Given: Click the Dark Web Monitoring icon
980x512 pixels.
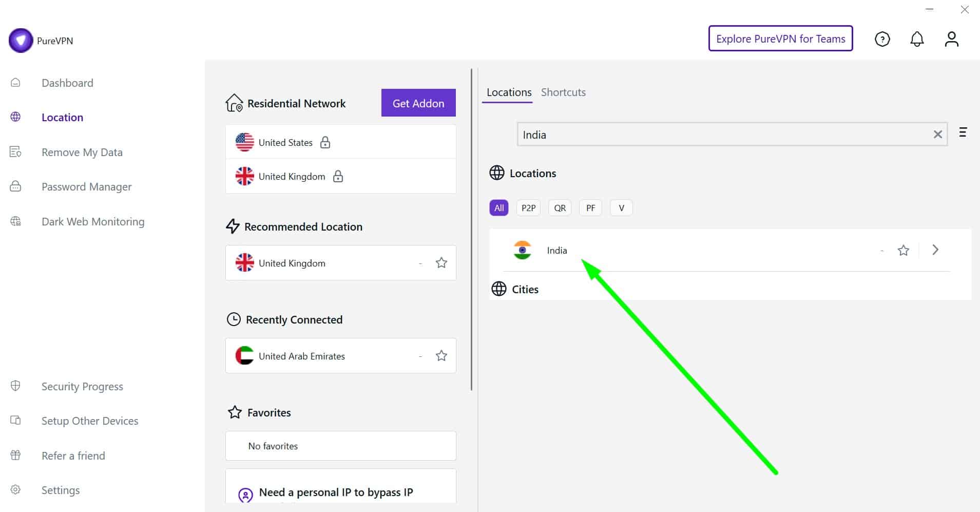Looking at the screenshot, I should (x=15, y=221).
